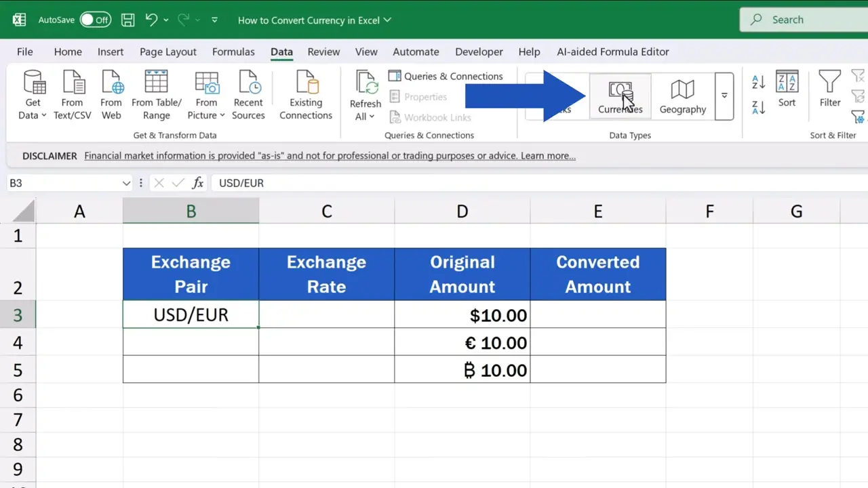Open the Geography data type
This screenshot has width=868, height=488.
click(682, 95)
